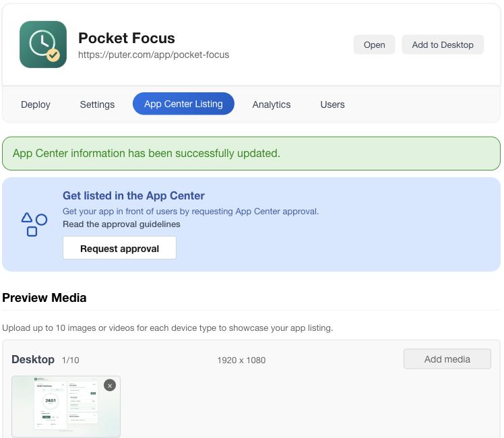
Task: Select the App Center Listing tab
Action: tap(183, 104)
